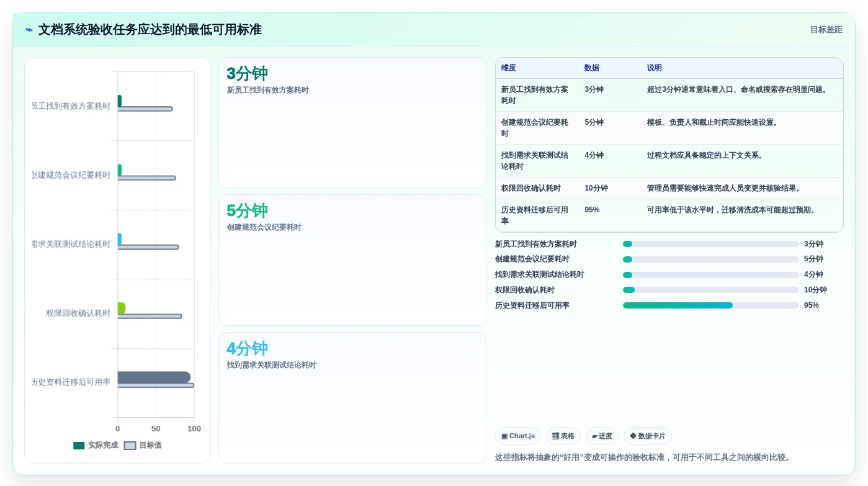Select the 数据卡片 tag chip
Screen dimensions: 868x486
pyautogui.click(x=648, y=436)
